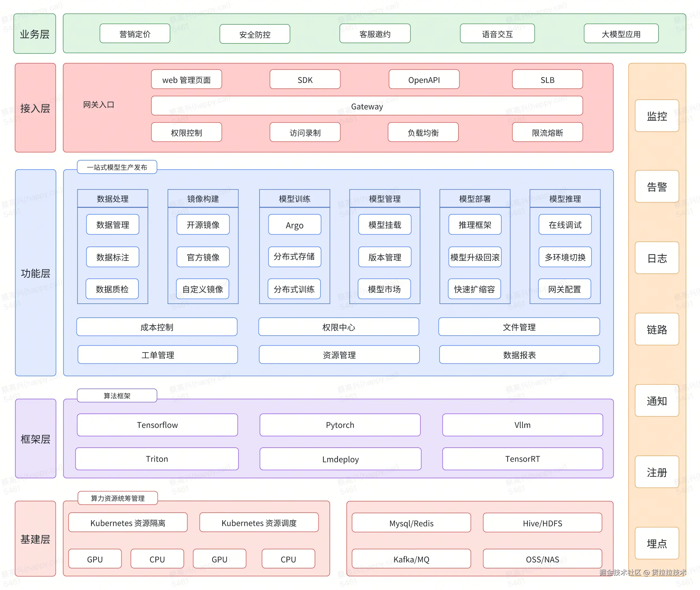The image size is (700, 590).
Task: Select the Kafka/MQ box
Action: pyautogui.click(x=411, y=559)
